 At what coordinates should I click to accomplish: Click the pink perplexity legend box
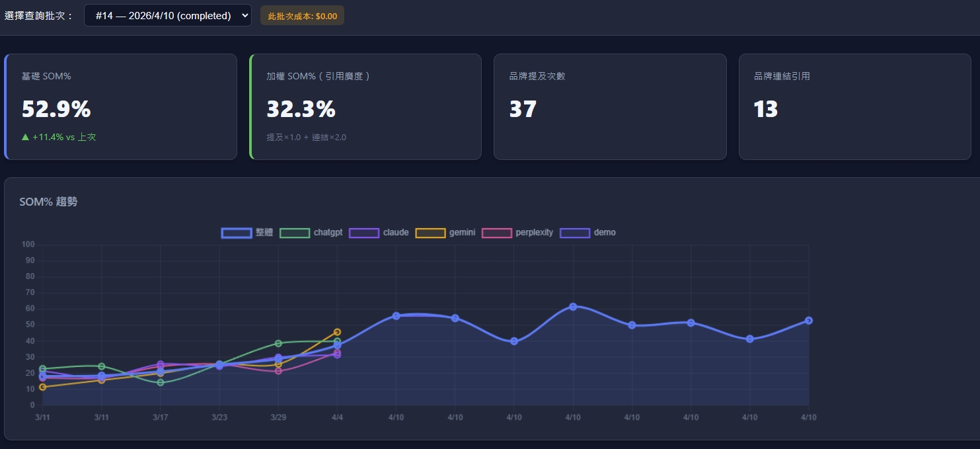(497, 233)
